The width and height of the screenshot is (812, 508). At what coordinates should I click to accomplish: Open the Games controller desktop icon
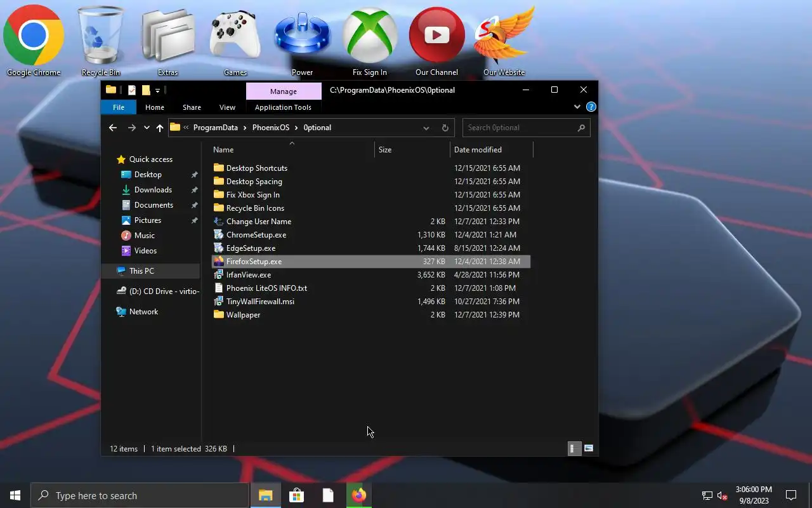(235, 41)
